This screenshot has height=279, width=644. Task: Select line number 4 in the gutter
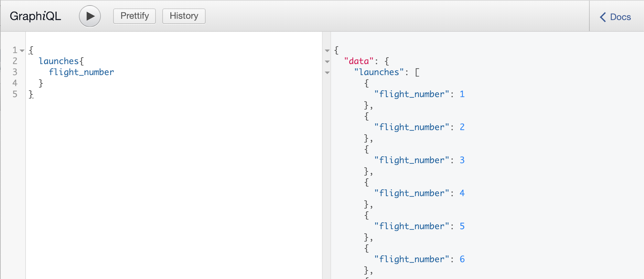[x=15, y=83]
